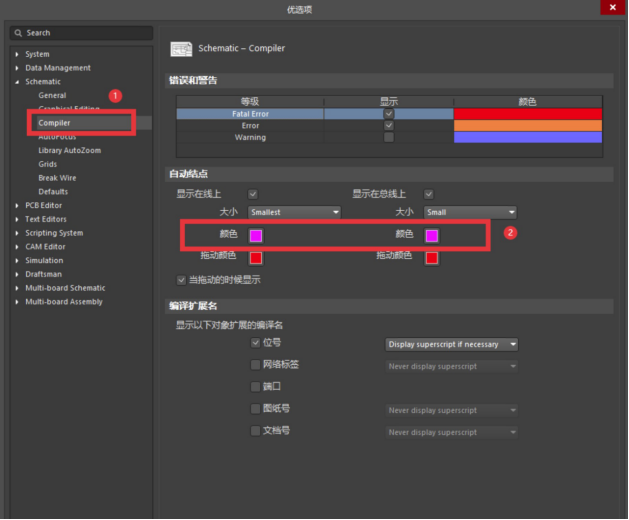Viewport: 629px width, 520px height.
Task: Enable the 网络标签 checkbox
Action: click(x=255, y=365)
